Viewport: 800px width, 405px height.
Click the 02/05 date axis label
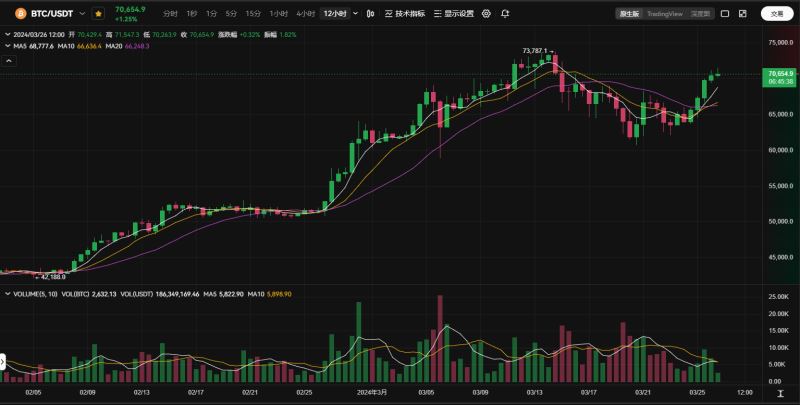tap(33, 393)
